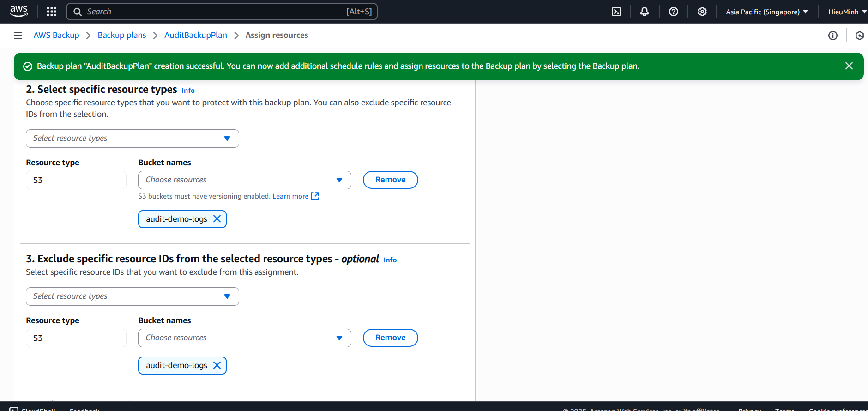Click Assign resources breadcrumb text
Screen dimensions: 868x411
tap(277, 35)
